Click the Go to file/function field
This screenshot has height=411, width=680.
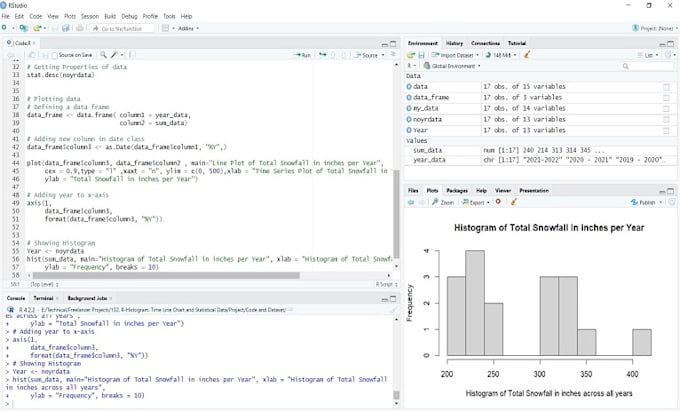(122, 28)
